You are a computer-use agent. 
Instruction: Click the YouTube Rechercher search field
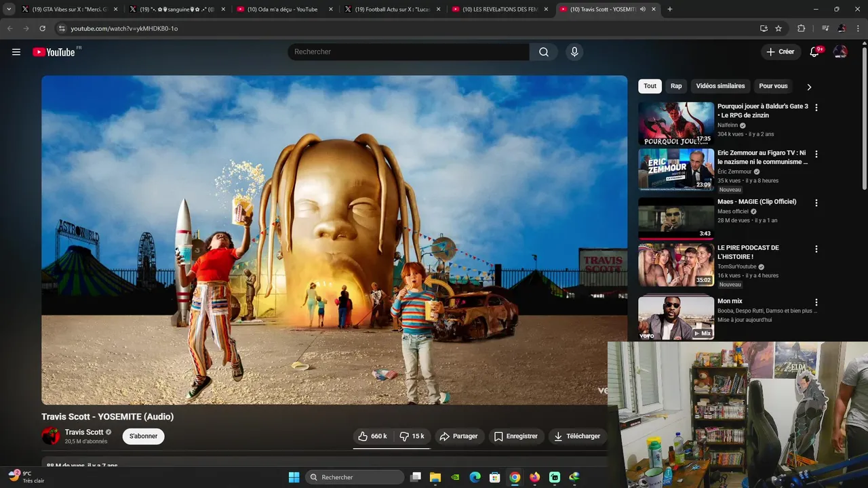[408, 52]
